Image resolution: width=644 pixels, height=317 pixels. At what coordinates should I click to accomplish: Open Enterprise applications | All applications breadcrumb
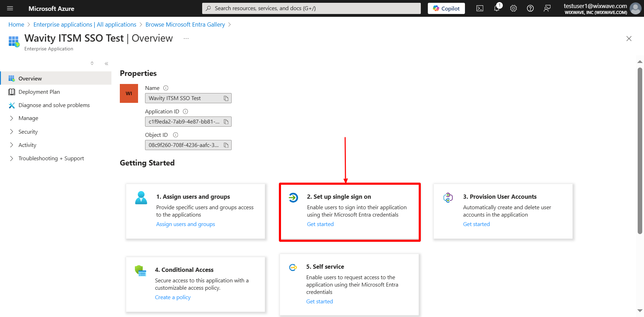85,24
